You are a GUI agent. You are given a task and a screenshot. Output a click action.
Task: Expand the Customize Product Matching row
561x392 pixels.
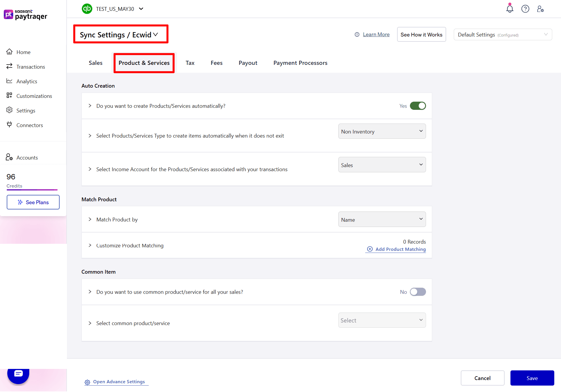(90, 245)
